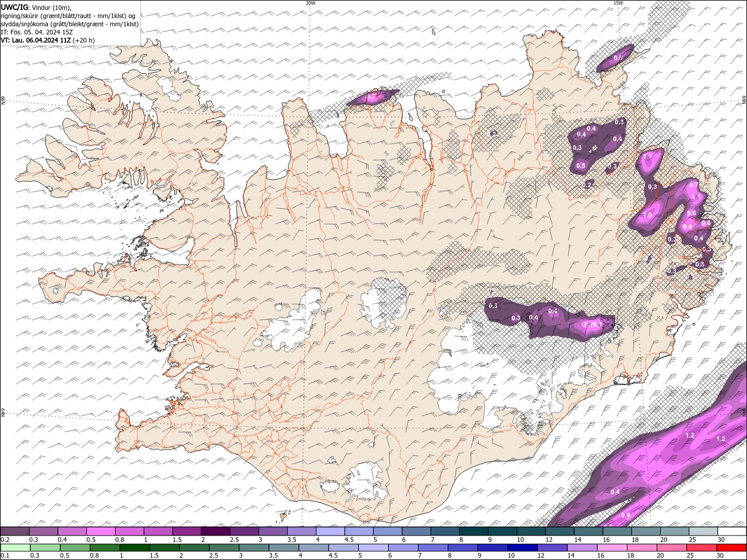747x560 pixels.
Task: Pick the bright red 30 swatch in lower legend
Action: click(731, 547)
